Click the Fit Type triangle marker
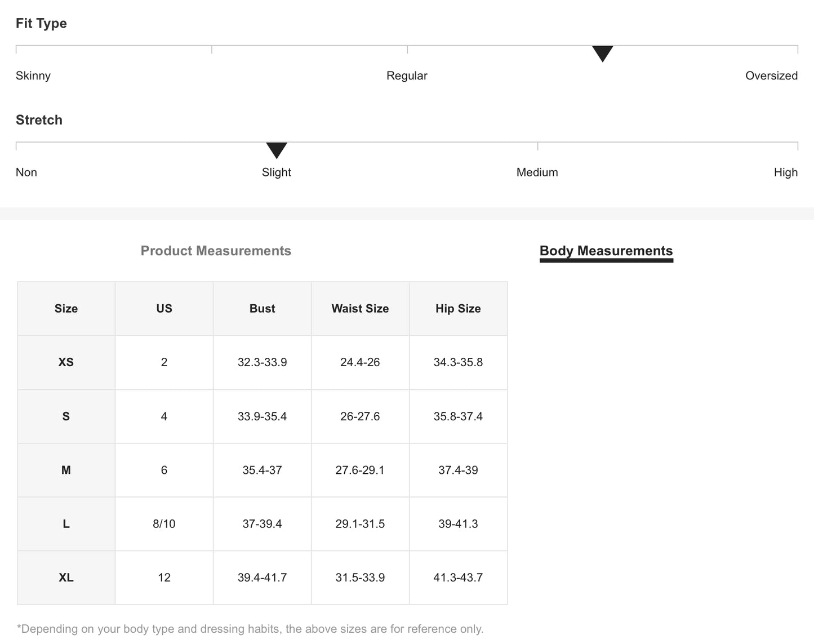The width and height of the screenshot is (814, 644). coord(602,54)
